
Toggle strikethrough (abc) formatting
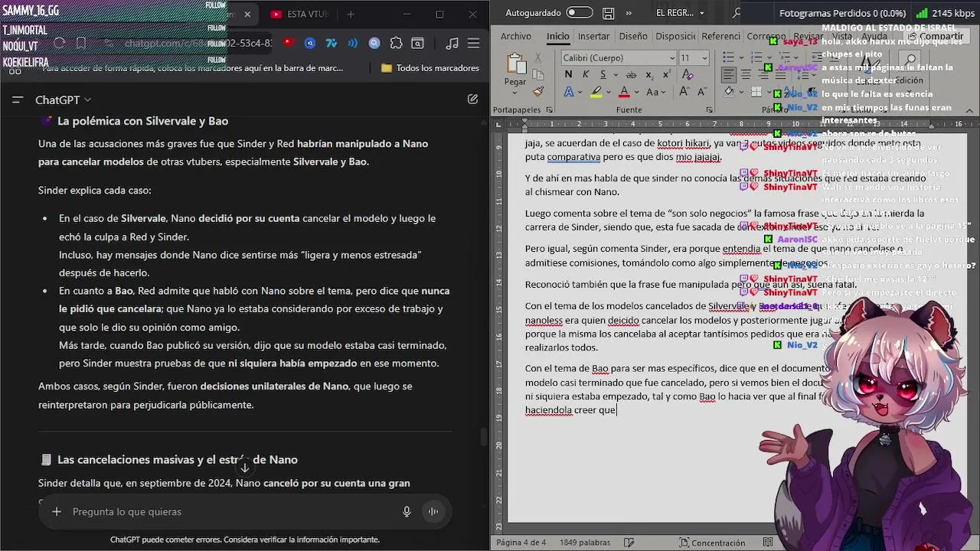(x=630, y=75)
